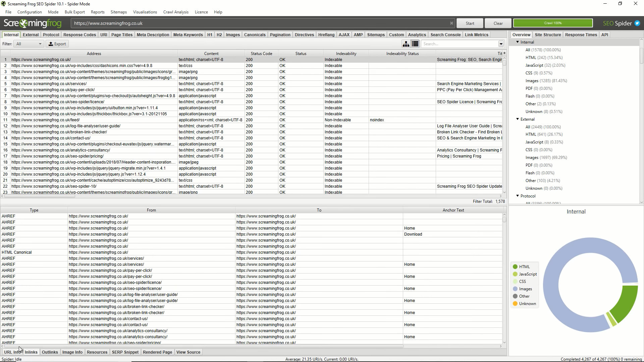Switch to list view icon
Screen dimensions: 644x362
tap(415, 44)
